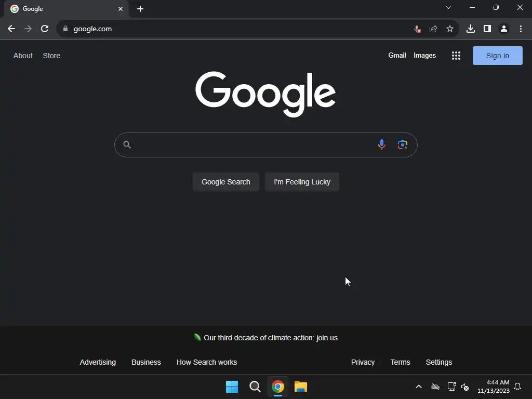The width and height of the screenshot is (532, 399).
Task: Open Chrome three-dot menu
Action: (521, 29)
